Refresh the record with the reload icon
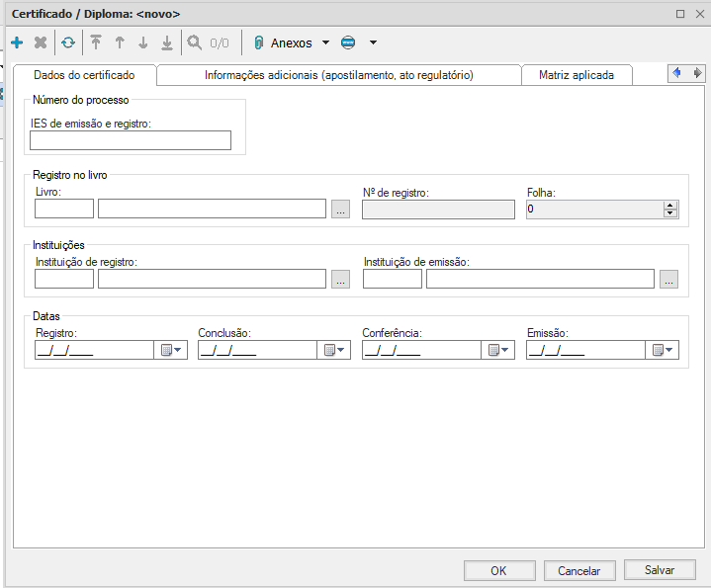The width and height of the screenshot is (711, 588). click(x=68, y=42)
